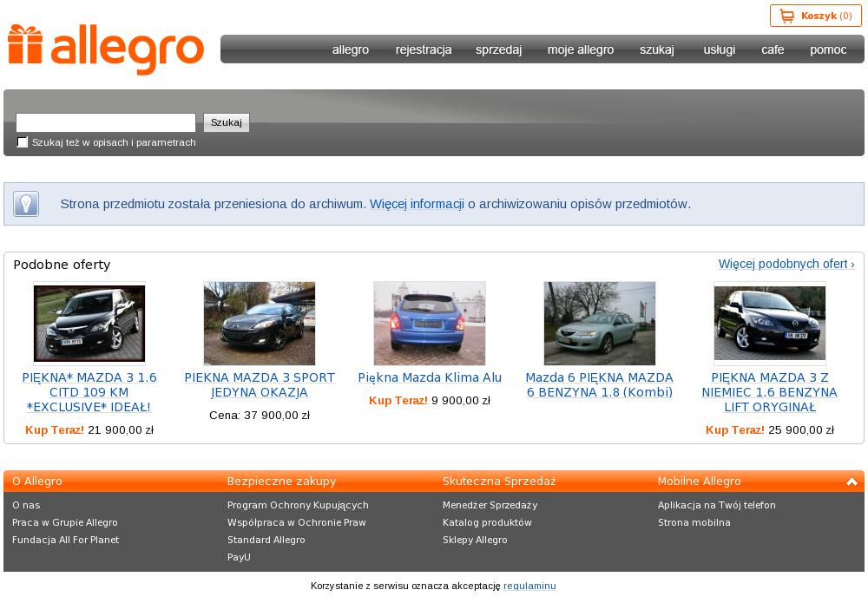Open 'Program Ochrony Kupujących' link
Screen dimensions: 868x603
pos(298,505)
